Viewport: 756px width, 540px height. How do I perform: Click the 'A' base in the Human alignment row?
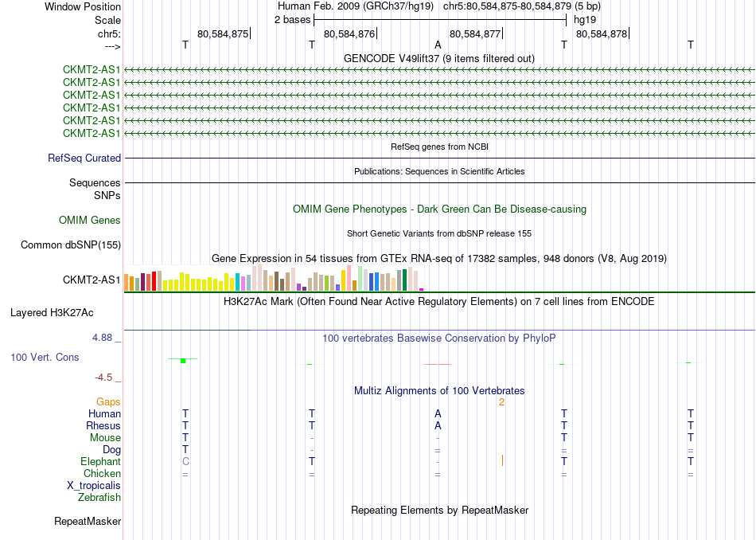[x=438, y=413]
